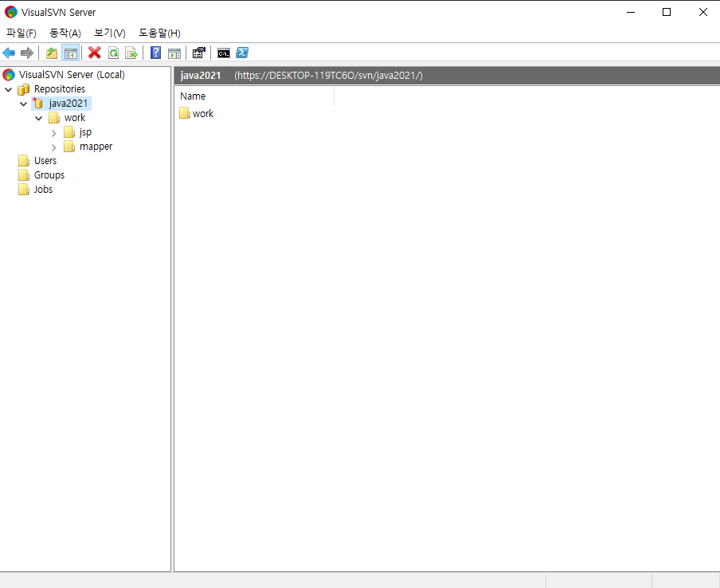Screen dimensions: 720x588
Task: Launch the command prompt icon
Action: coord(224,53)
